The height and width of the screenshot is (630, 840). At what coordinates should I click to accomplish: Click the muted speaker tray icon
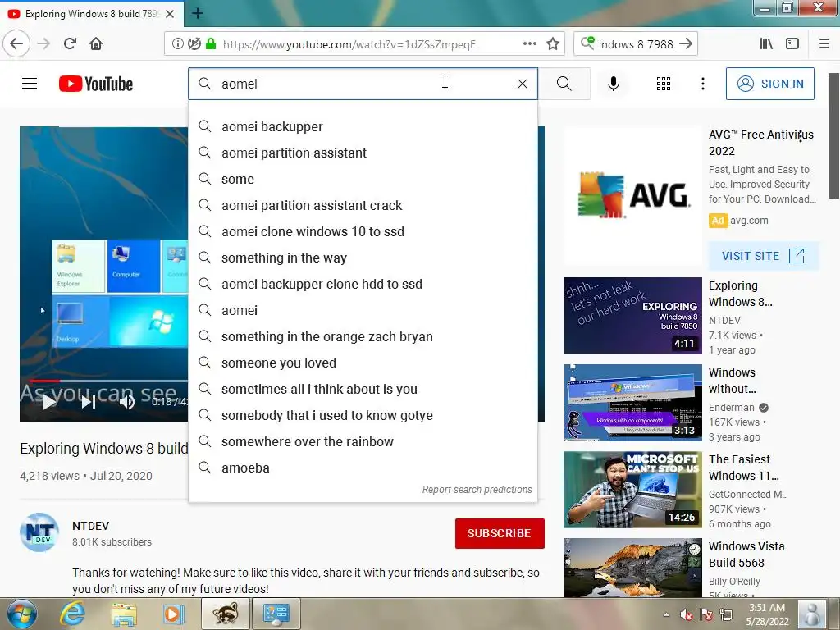click(x=685, y=614)
